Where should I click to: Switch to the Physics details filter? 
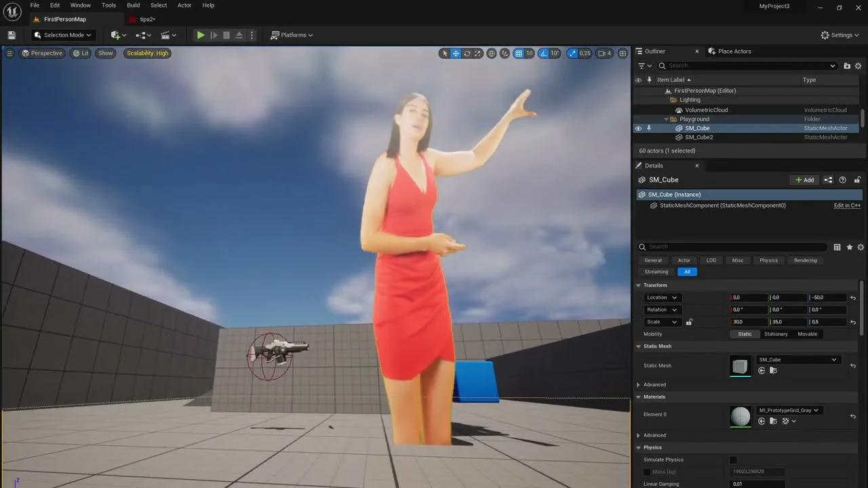tap(768, 260)
